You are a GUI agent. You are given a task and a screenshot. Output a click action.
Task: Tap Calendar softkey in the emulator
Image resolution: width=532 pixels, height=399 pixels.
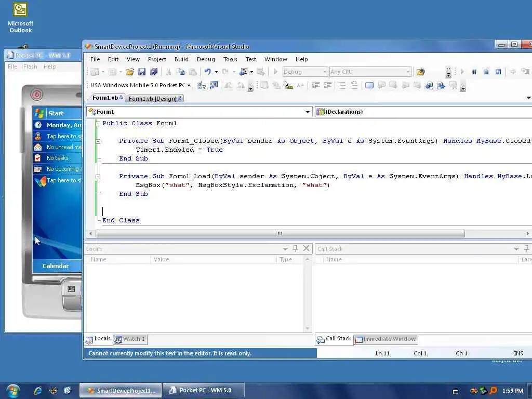click(56, 266)
